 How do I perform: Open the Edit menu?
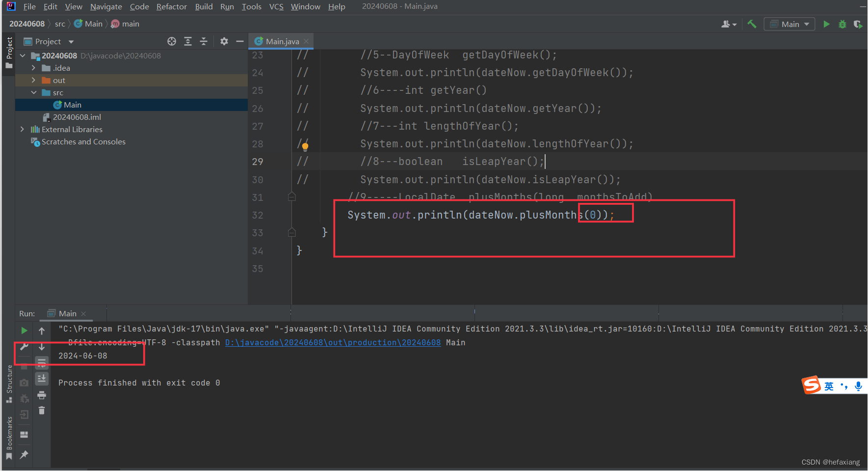click(x=50, y=6)
